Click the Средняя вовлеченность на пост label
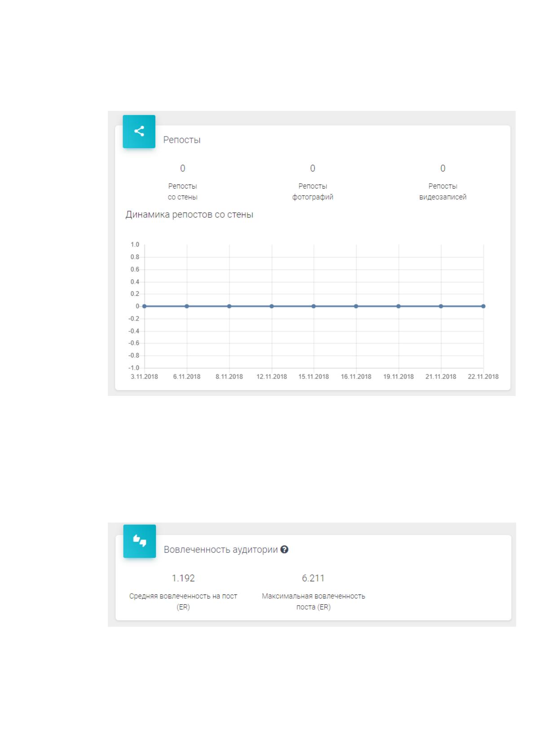The height and width of the screenshot is (756, 535). [183, 602]
